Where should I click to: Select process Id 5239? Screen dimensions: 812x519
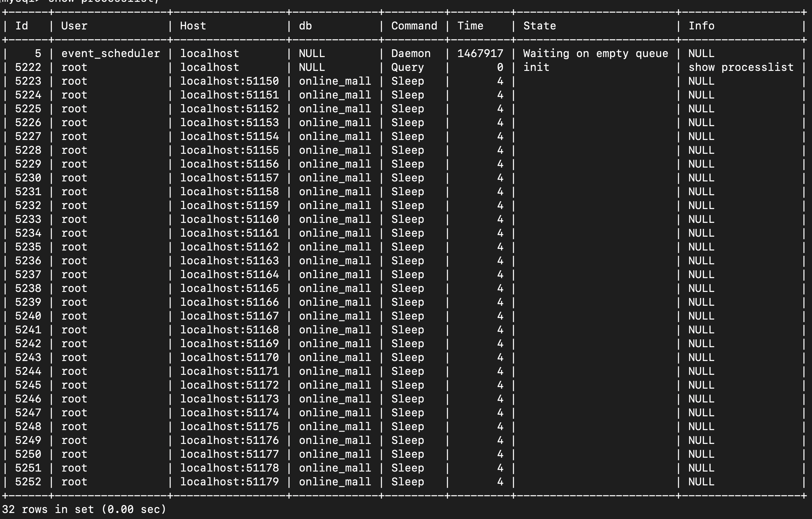(28, 303)
